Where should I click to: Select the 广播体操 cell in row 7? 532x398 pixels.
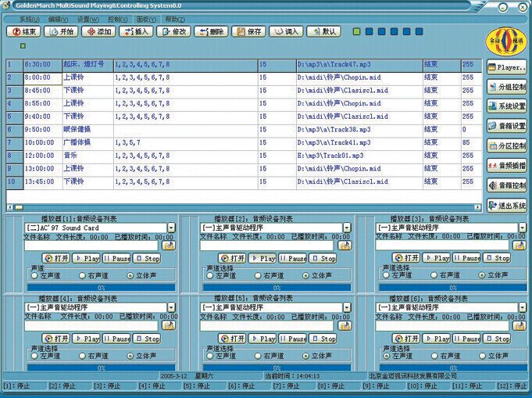(87, 142)
